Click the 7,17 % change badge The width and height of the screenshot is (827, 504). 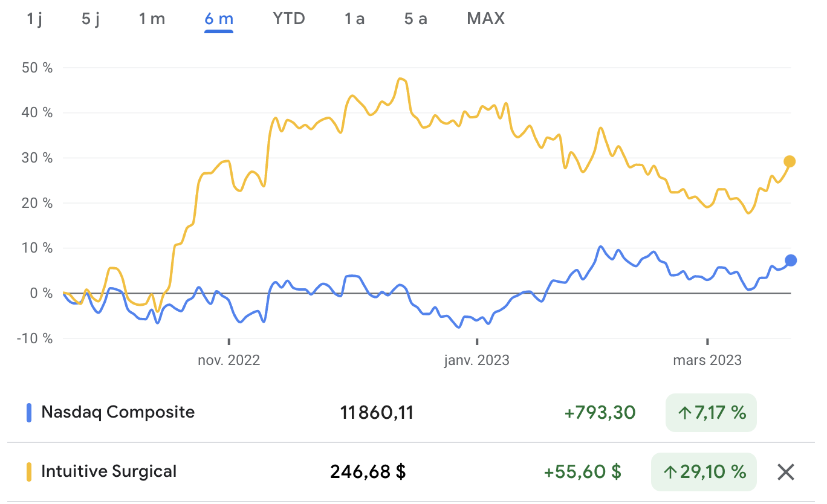tap(711, 413)
